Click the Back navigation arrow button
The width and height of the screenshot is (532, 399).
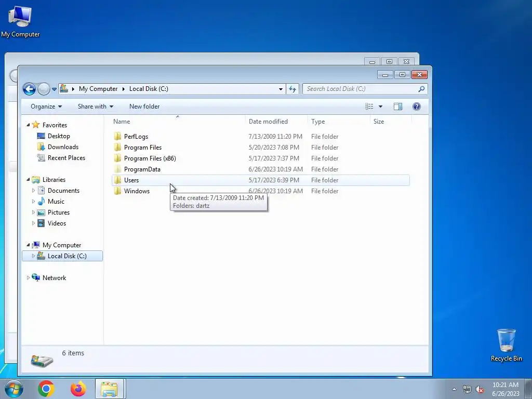[x=29, y=89]
